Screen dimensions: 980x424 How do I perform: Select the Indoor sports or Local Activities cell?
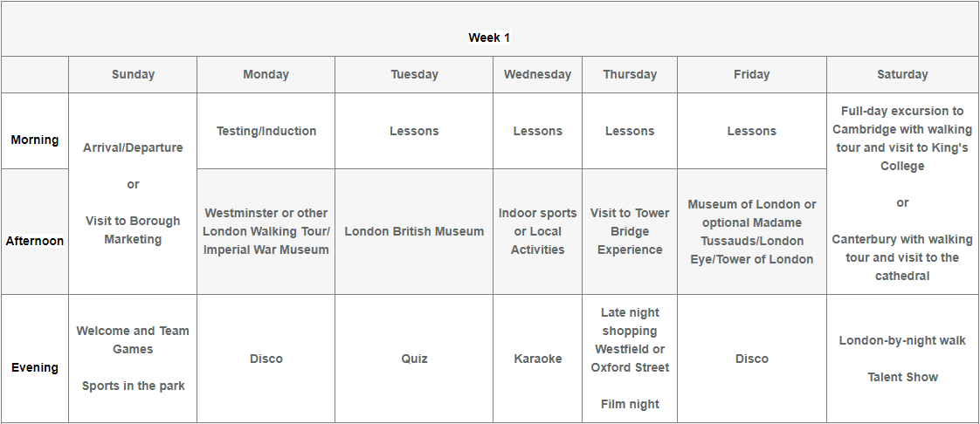coord(537,231)
